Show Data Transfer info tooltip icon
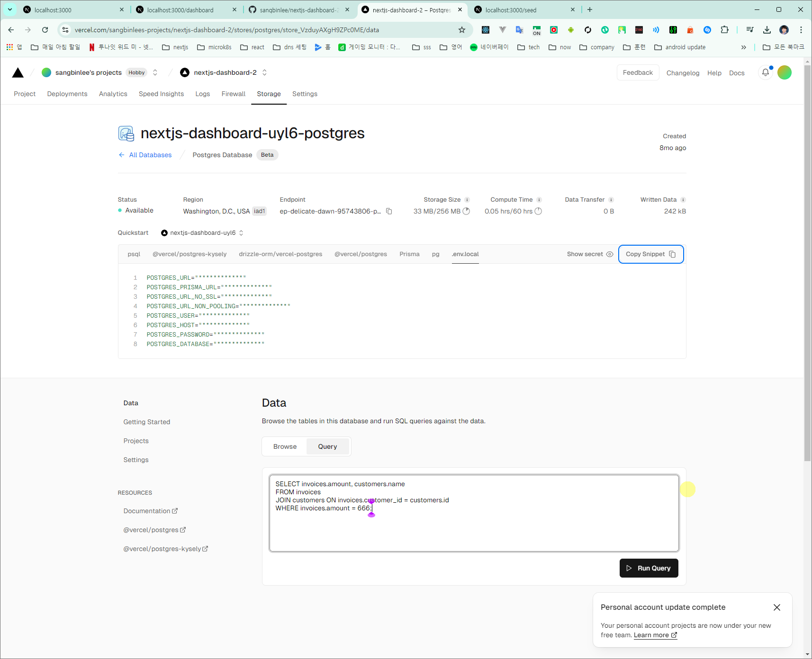812x659 pixels. (611, 200)
